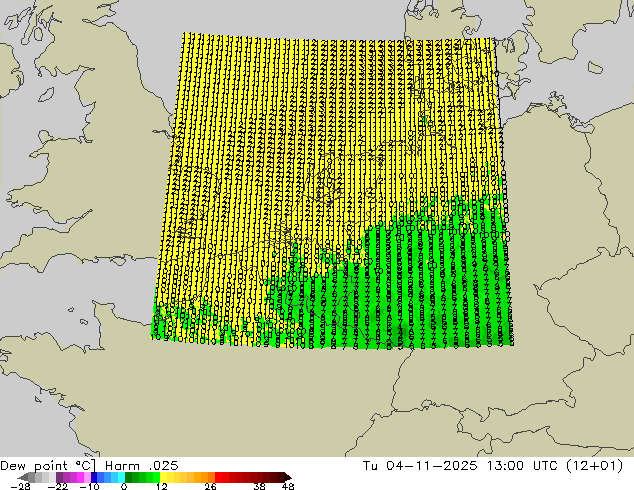Click the 'Dew point °C' title label
The image size is (634, 490).
coord(48,466)
